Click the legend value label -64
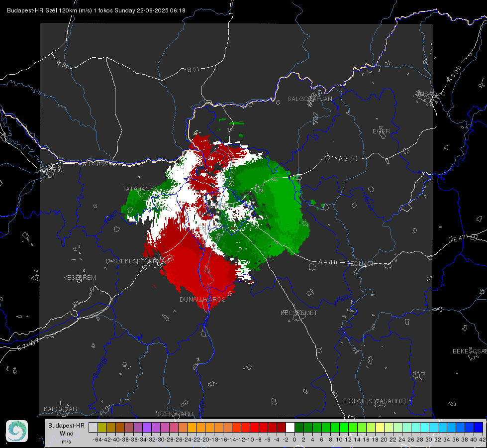The image size is (487, 448). (x=97, y=440)
